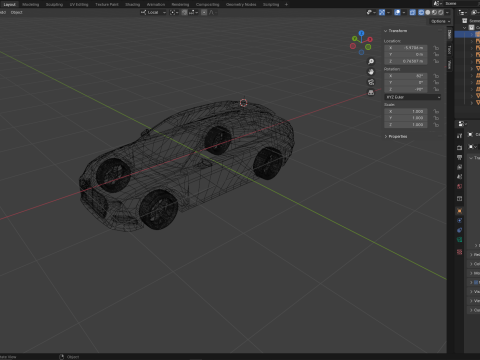Switch perspective/orthographic with grid gizmo icon

(371, 93)
